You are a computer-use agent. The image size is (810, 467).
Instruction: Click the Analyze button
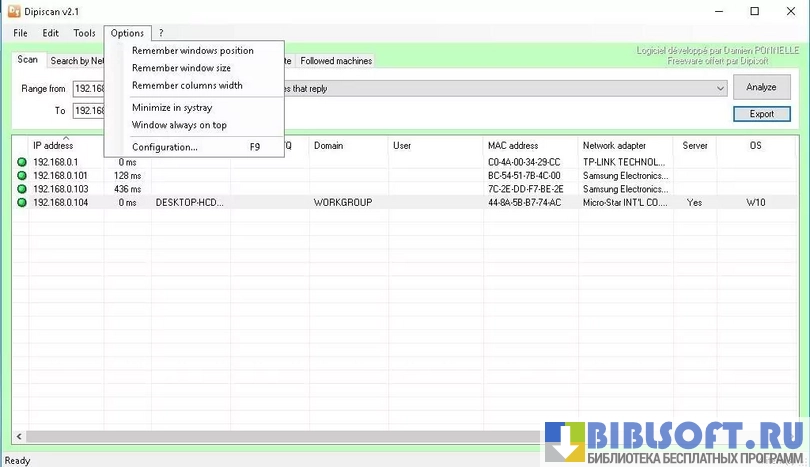point(761,88)
